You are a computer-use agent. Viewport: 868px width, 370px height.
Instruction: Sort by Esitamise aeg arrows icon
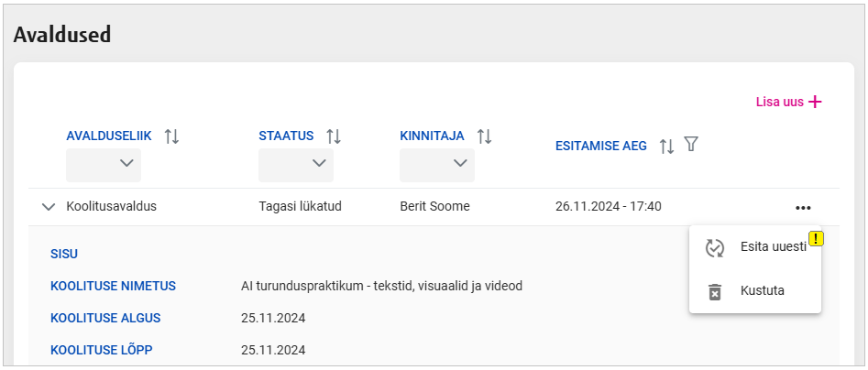(666, 146)
